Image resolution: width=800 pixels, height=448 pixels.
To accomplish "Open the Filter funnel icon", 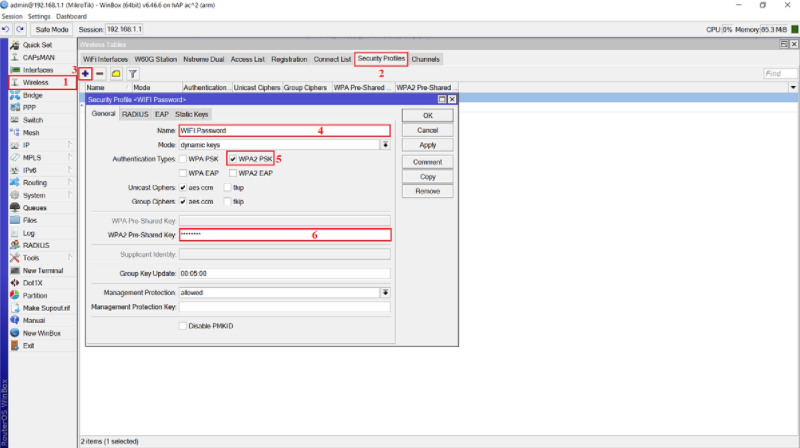I will coord(132,74).
